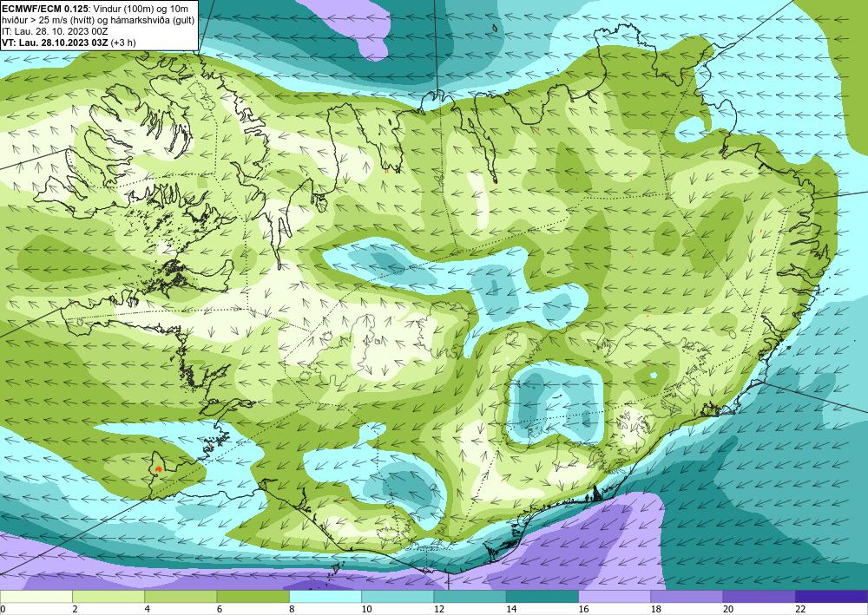
Task: Click the legend scale label "22"
Action: (800, 609)
